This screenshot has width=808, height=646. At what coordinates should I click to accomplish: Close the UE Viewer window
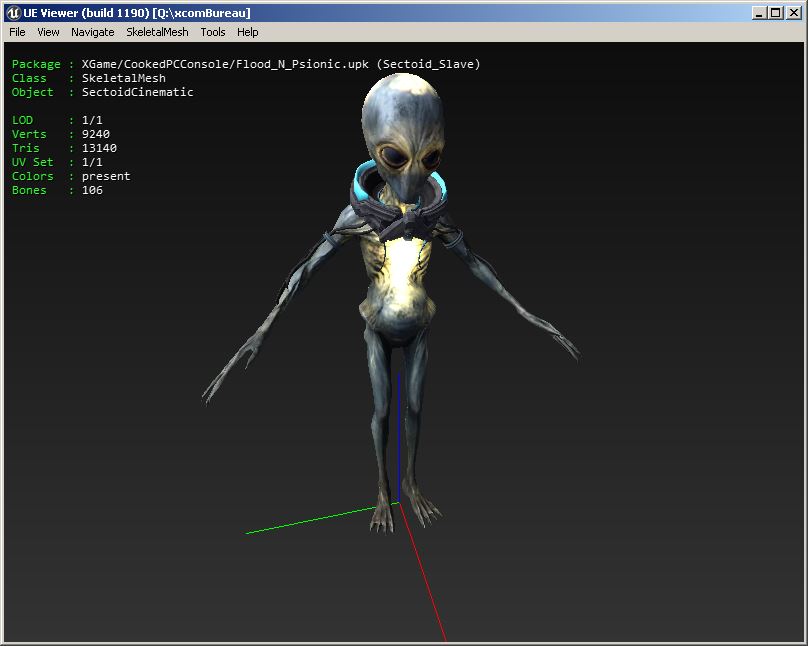coord(794,13)
